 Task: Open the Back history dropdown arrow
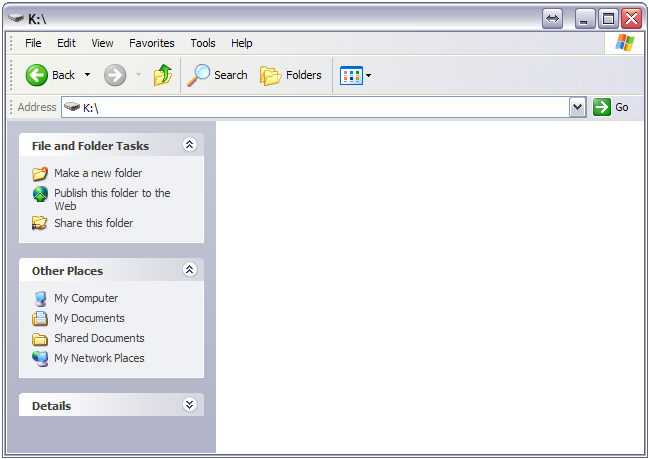87,75
